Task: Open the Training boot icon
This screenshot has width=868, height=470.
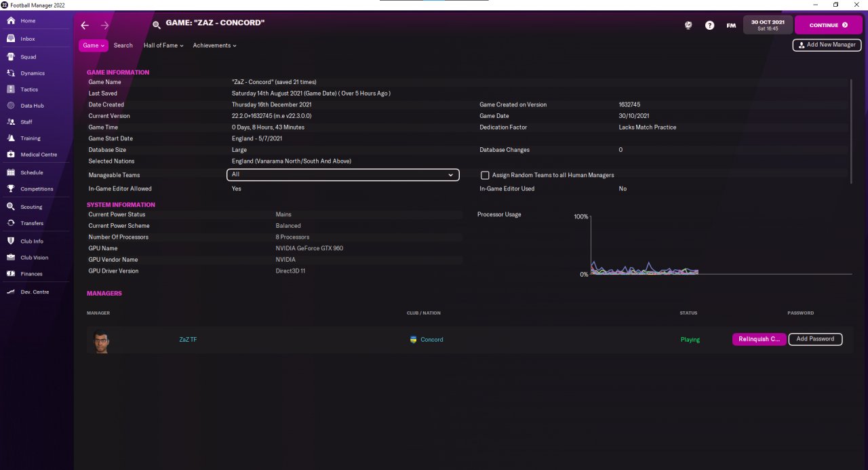Action: [11, 138]
